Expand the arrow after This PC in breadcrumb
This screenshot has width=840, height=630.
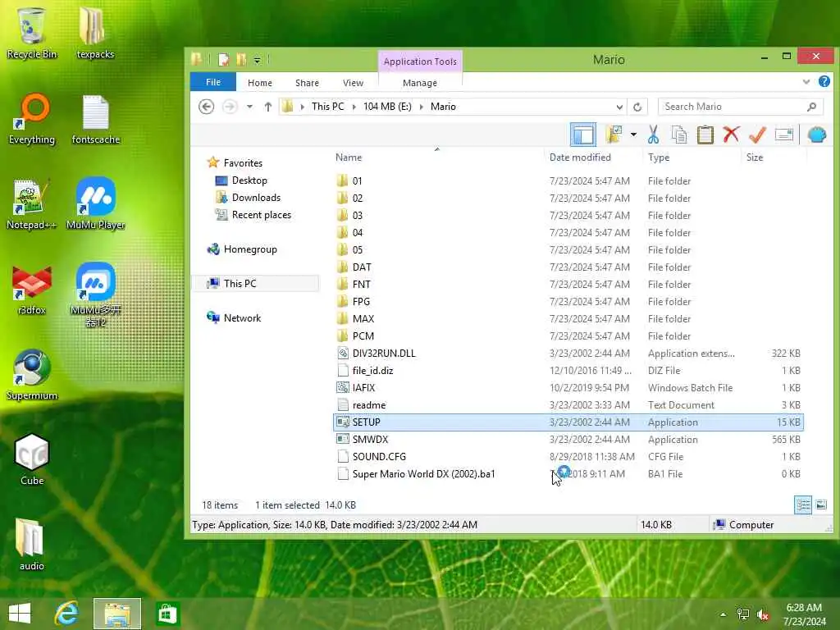coord(354,107)
